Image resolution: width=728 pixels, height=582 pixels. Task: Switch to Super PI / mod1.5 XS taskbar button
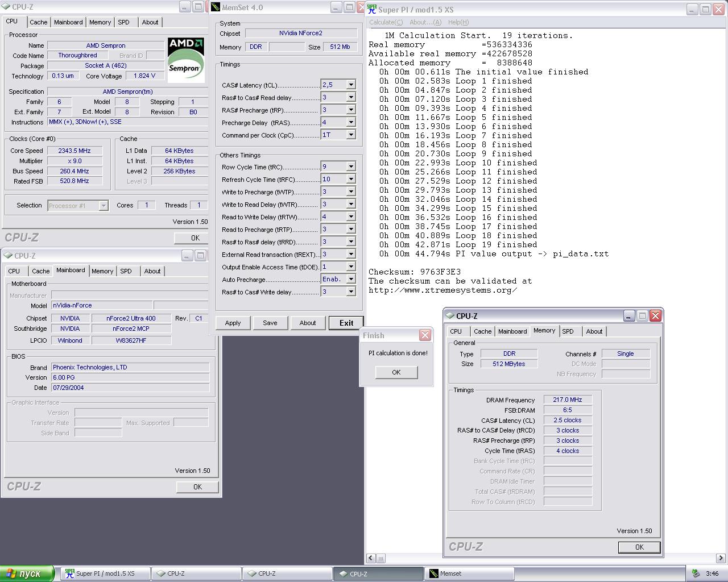[106, 573]
